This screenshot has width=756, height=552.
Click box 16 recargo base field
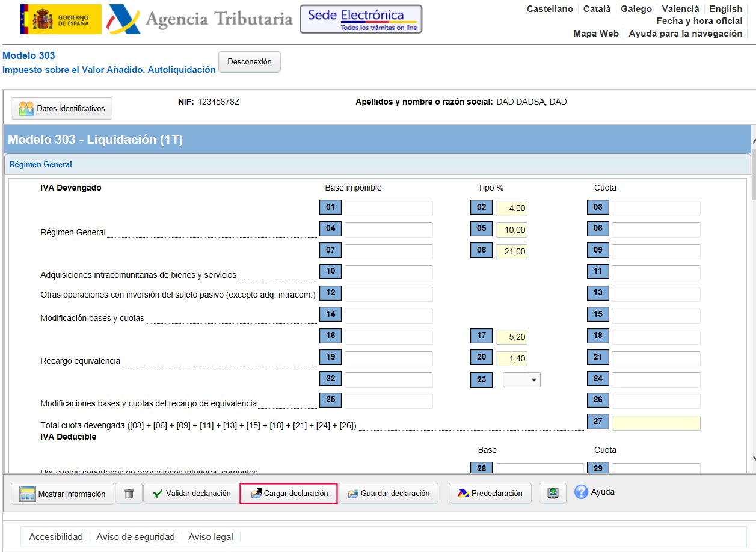[x=389, y=337]
